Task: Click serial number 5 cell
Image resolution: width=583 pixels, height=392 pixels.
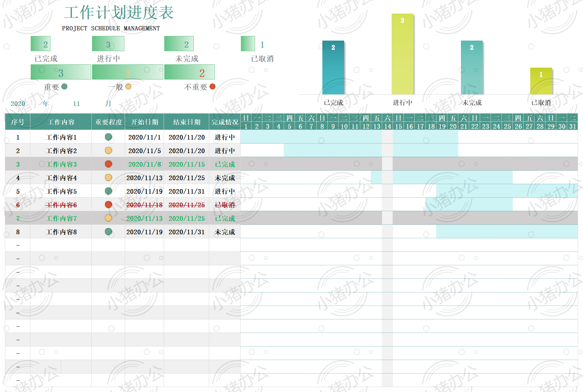Action: pyautogui.click(x=17, y=191)
